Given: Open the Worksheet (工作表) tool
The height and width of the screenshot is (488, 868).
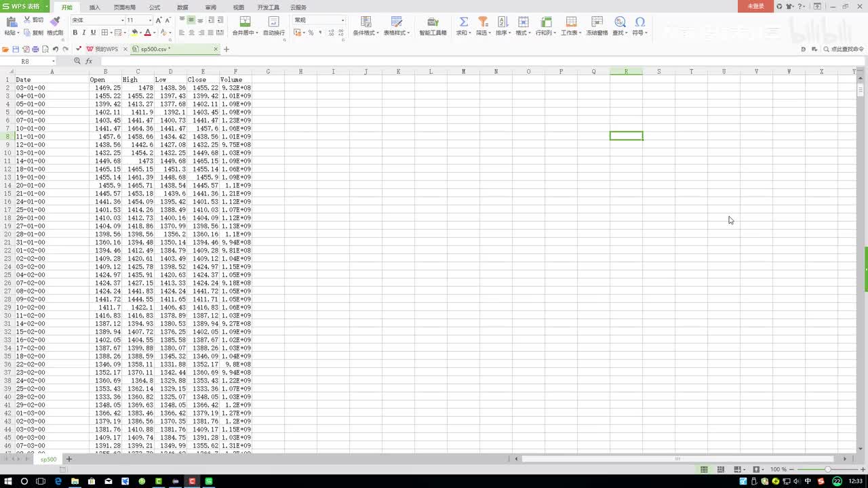Looking at the screenshot, I should 571,26.
